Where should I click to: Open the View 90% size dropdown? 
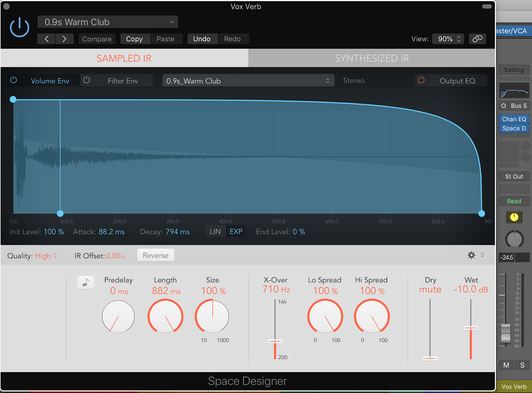point(448,39)
